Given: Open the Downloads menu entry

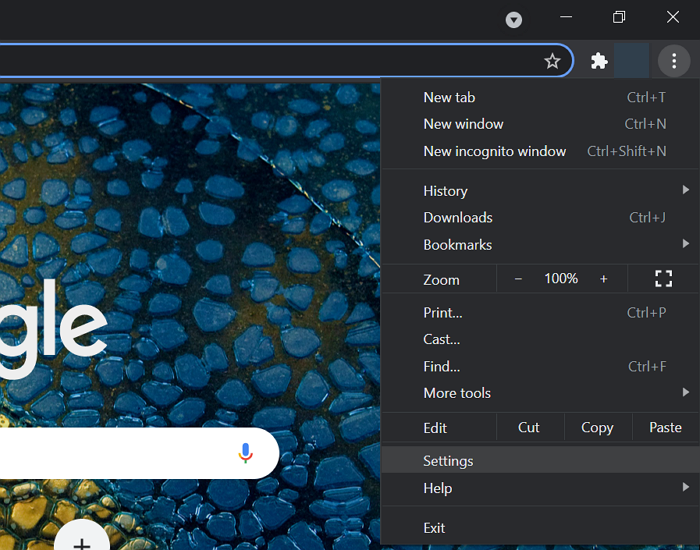Looking at the screenshot, I should (x=457, y=218).
